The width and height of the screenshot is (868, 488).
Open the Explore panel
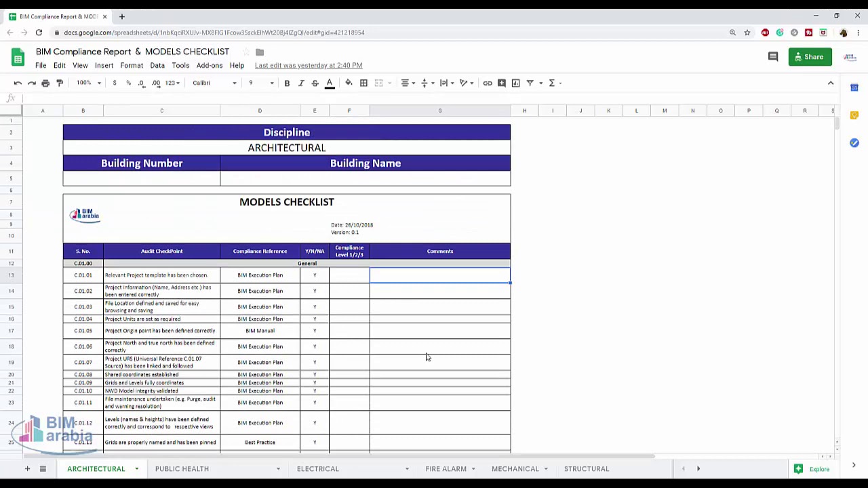tap(812, 468)
